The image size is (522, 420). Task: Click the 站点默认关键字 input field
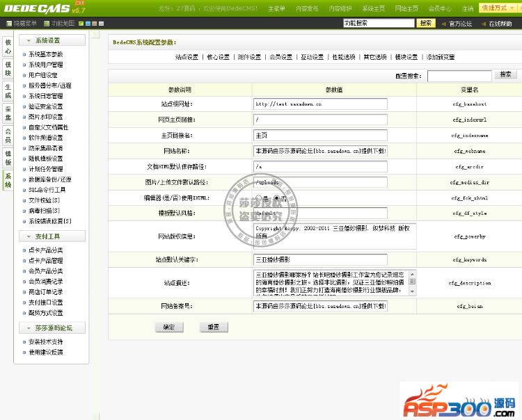tap(320, 259)
